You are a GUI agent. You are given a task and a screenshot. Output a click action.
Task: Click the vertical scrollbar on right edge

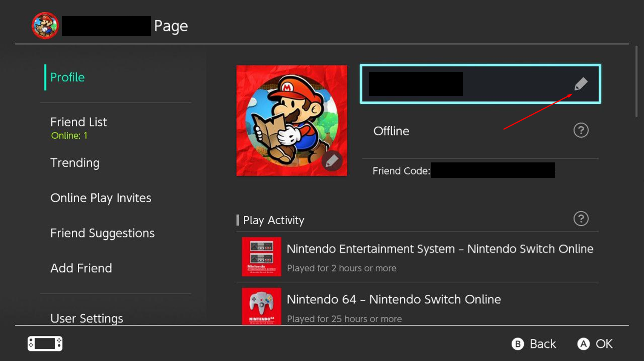pyautogui.click(x=636, y=81)
